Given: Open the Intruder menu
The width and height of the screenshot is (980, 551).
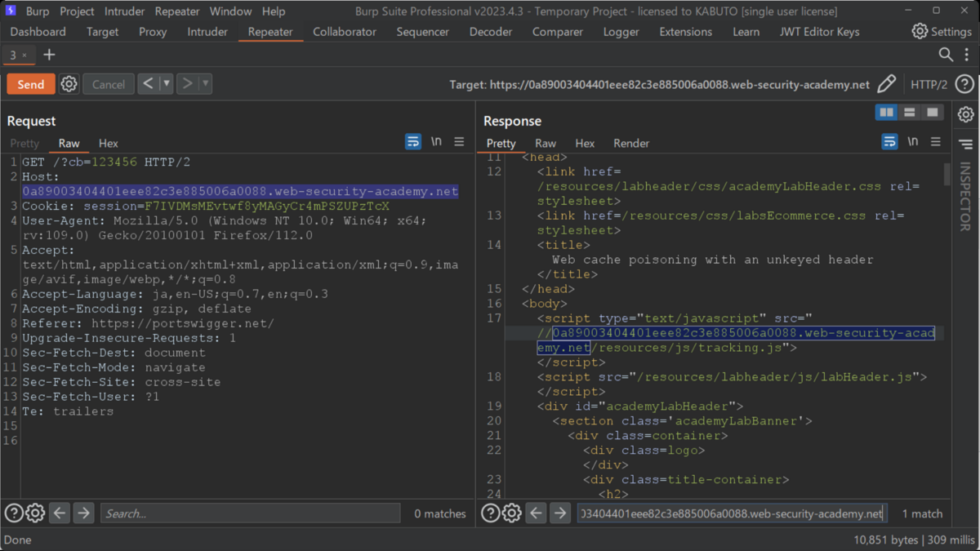Looking at the screenshot, I should pos(124,11).
